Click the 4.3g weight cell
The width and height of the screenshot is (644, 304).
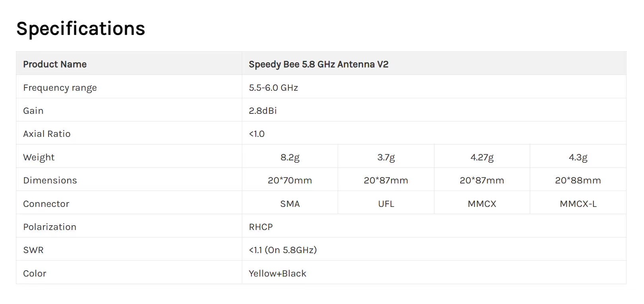[x=578, y=157]
